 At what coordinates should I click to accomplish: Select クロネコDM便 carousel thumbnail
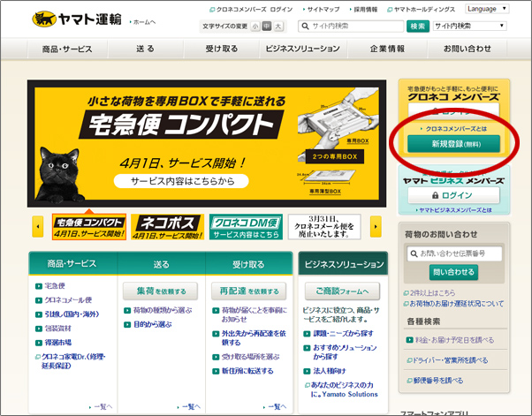tap(246, 227)
